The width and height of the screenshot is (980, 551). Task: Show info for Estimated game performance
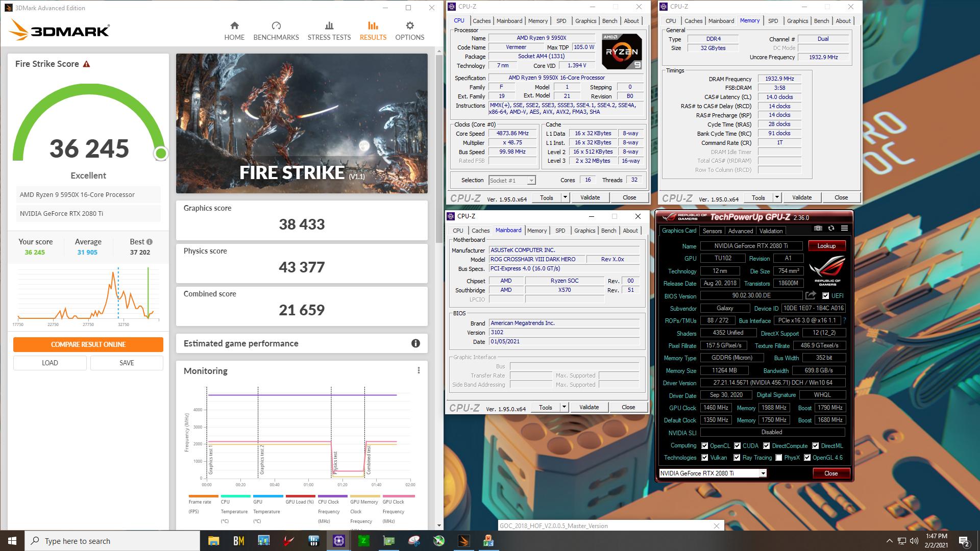[415, 343]
